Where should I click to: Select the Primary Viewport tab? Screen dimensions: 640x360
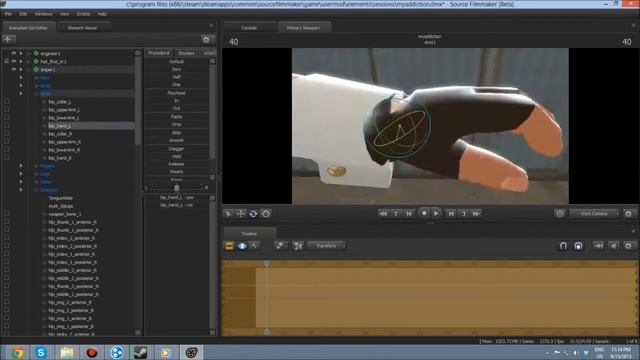(303, 28)
